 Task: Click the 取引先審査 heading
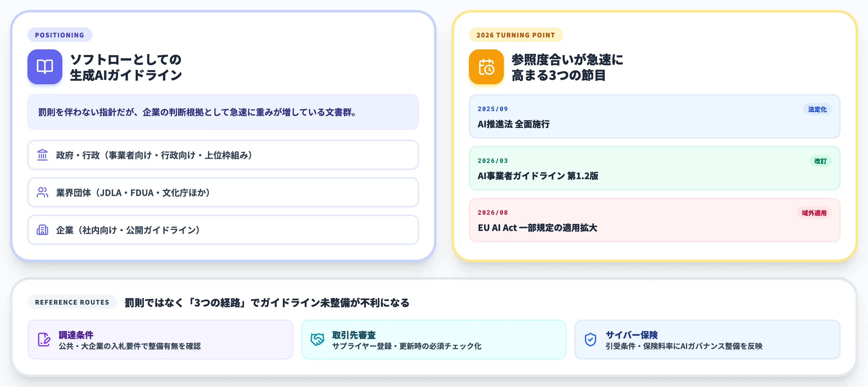(x=354, y=335)
